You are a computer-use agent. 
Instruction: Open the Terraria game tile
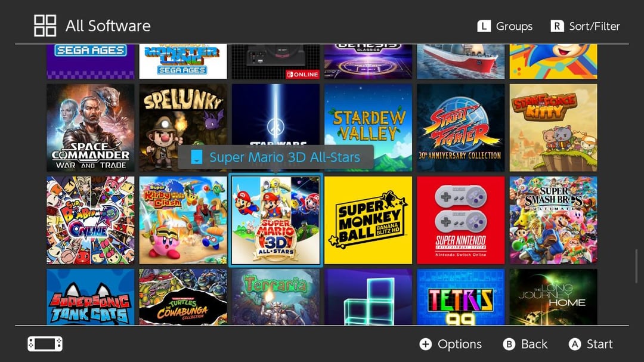click(275, 296)
